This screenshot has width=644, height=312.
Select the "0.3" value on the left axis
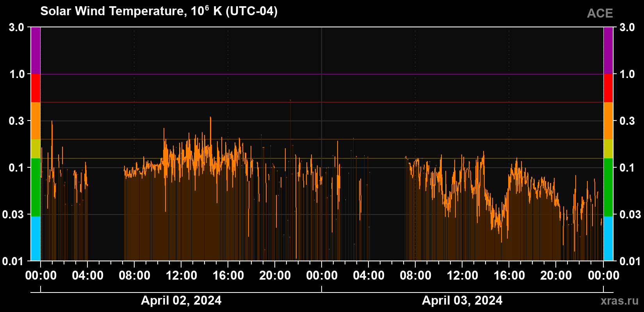16,121
